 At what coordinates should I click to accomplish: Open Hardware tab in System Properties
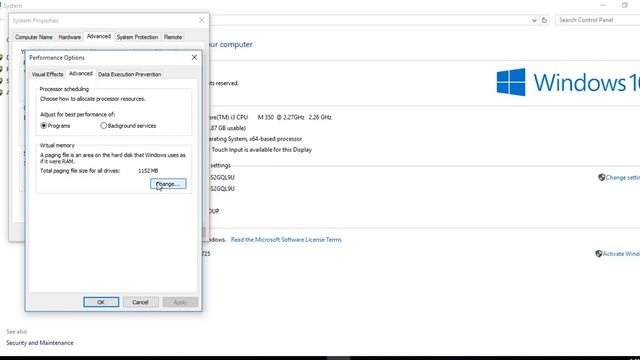pos(69,37)
